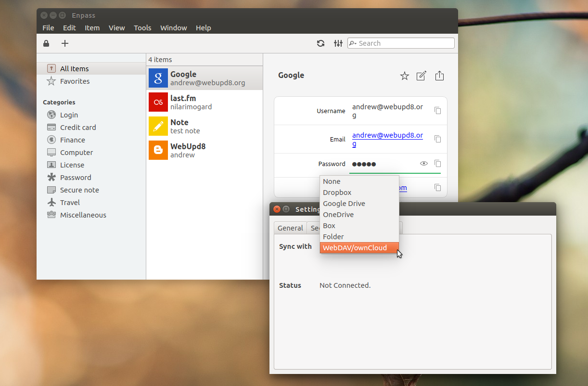Select the orange Blogger WebUpd8 icon
The image size is (588, 386).
158,150
